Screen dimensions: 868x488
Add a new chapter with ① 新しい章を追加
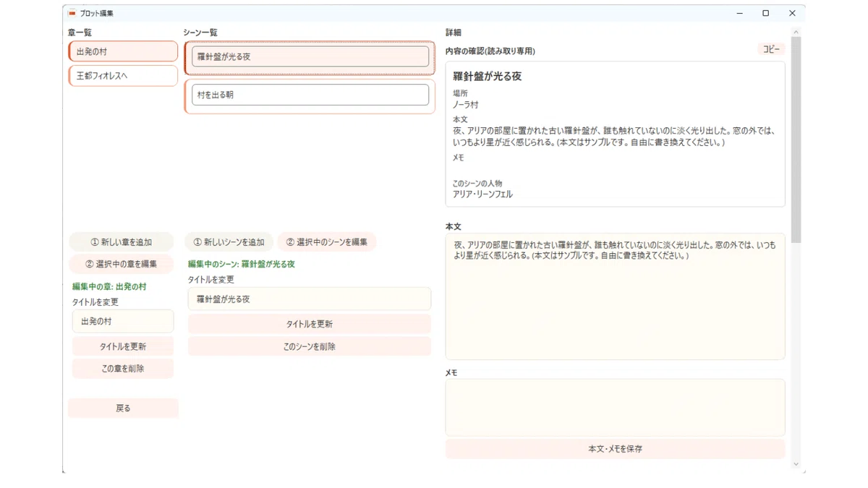[x=122, y=242]
